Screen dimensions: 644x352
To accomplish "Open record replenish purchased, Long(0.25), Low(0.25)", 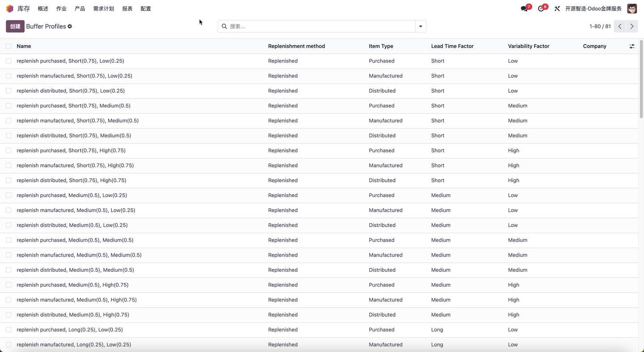I will [70, 330].
